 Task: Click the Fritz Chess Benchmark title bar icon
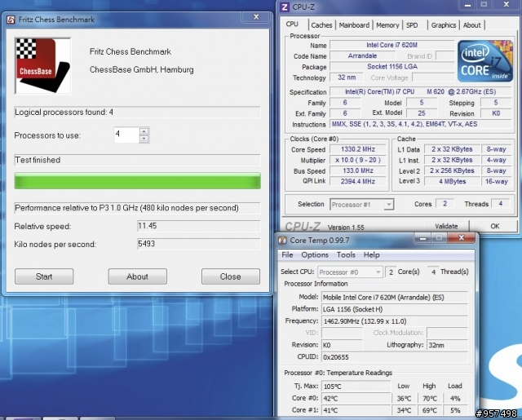(x=11, y=20)
